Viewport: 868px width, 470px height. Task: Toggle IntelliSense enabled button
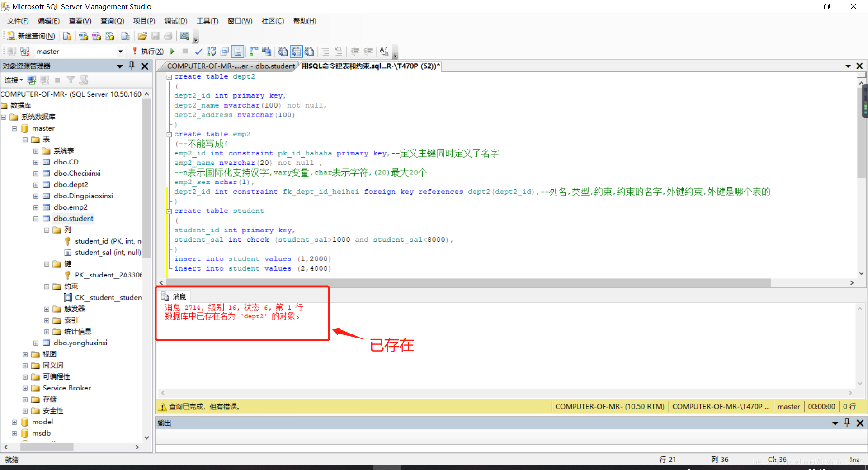(238, 52)
